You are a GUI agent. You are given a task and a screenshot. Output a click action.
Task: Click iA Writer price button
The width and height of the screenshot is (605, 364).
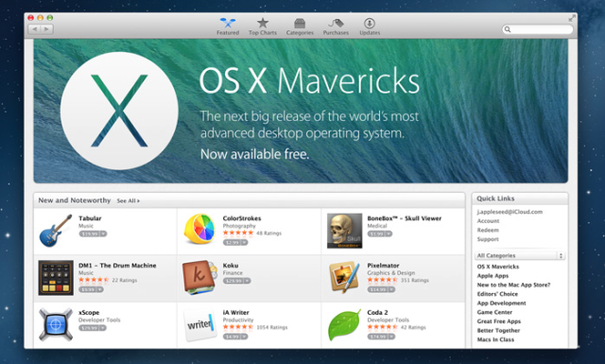(233, 337)
